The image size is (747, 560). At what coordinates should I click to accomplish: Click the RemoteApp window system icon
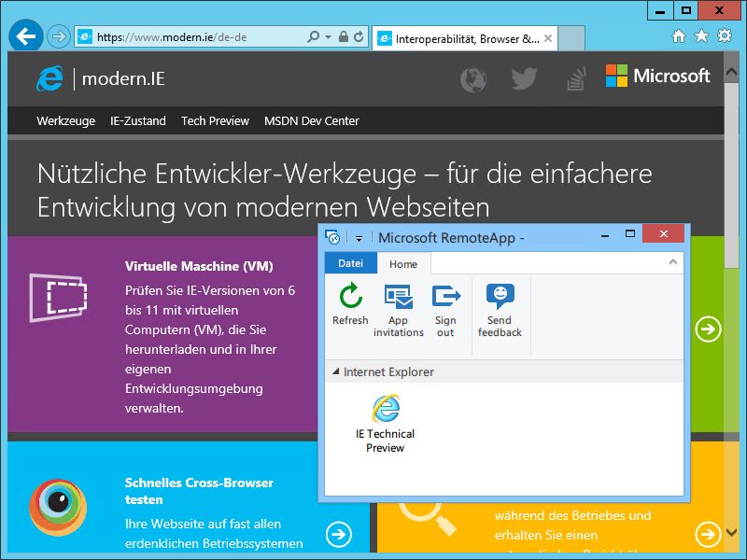(x=332, y=237)
